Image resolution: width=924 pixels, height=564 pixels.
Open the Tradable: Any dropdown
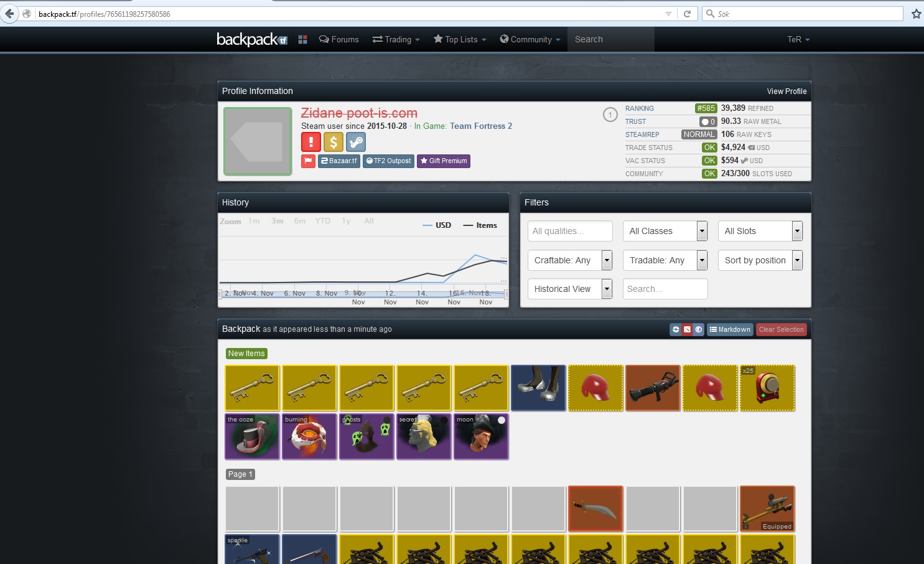pos(665,260)
